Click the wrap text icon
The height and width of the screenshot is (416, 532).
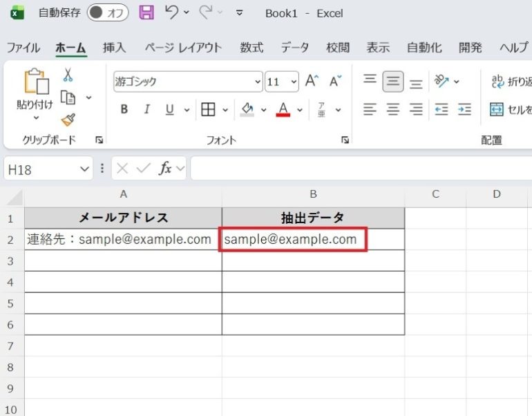point(497,82)
